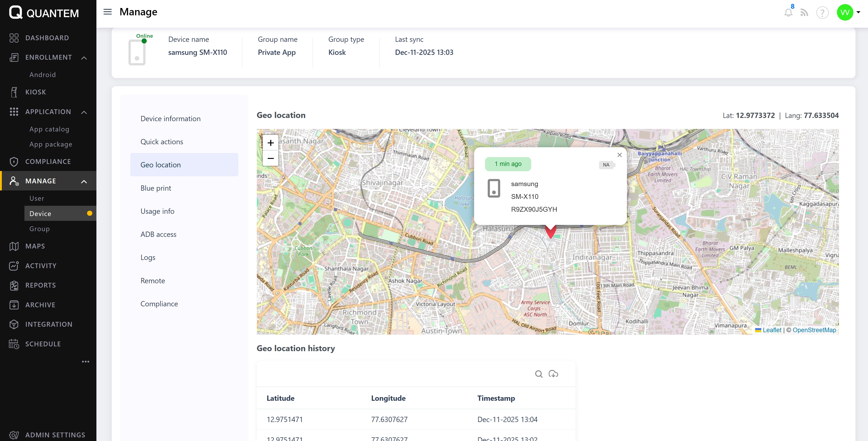Viewport: 868px width, 441px height.
Task: Click the RSS feed icon
Action: [x=804, y=13]
